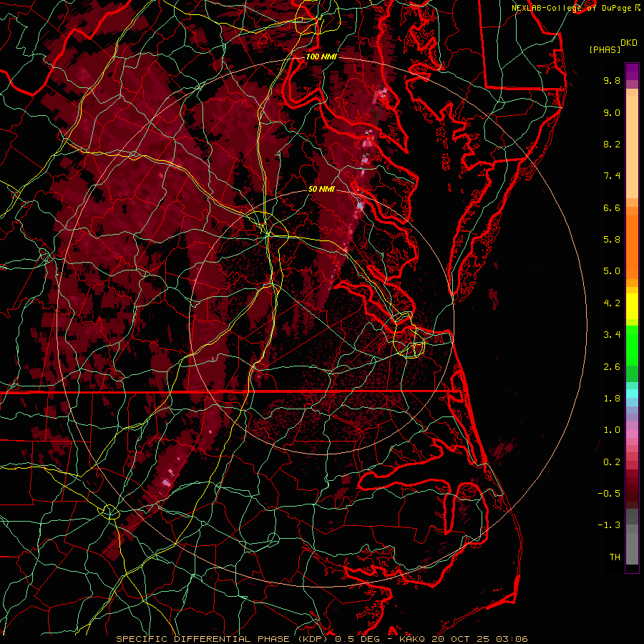Pick the bright green segment of color bar
Screen dimensions: 644x644
pyautogui.click(x=632, y=345)
